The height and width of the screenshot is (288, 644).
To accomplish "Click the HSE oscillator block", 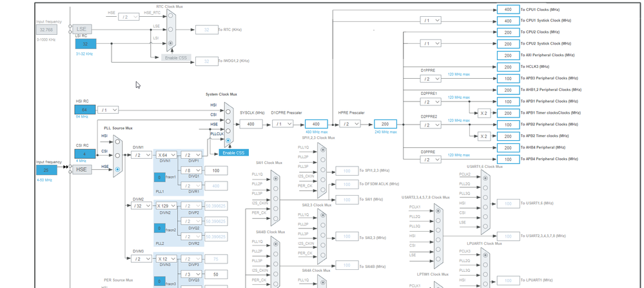I will [82, 170].
